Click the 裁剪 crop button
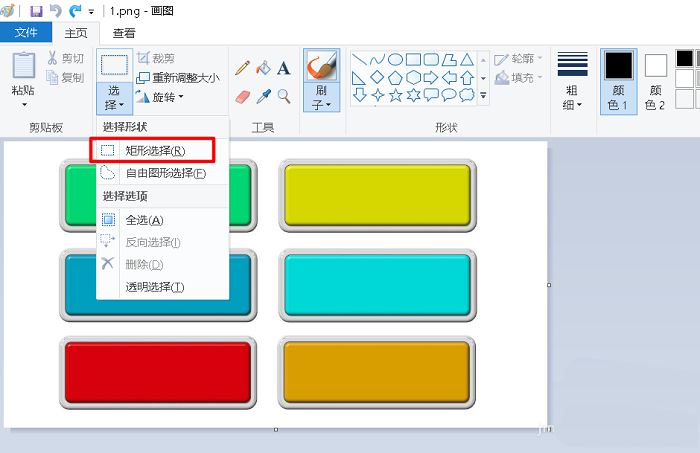 [156, 58]
